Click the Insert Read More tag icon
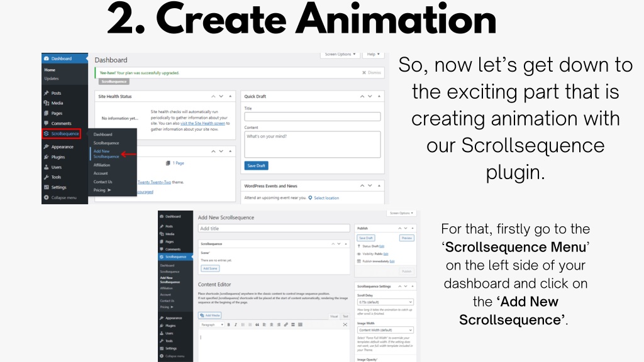 [x=293, y=325]
